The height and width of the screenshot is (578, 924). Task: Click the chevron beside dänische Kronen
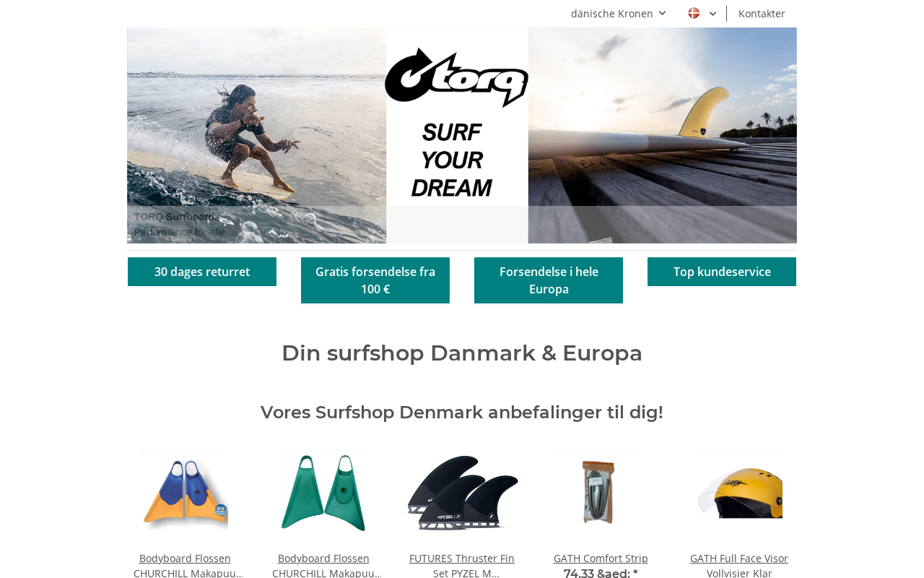point(662,13)
